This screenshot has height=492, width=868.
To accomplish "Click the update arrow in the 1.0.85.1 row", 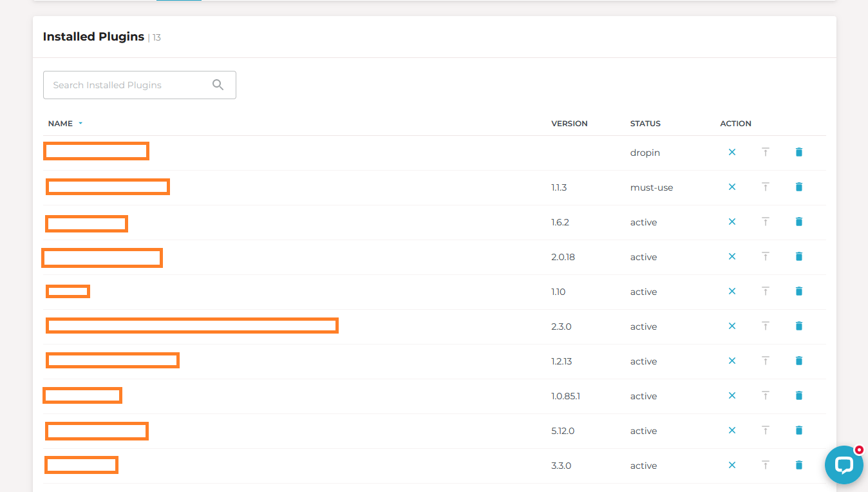I will point(766,395).
